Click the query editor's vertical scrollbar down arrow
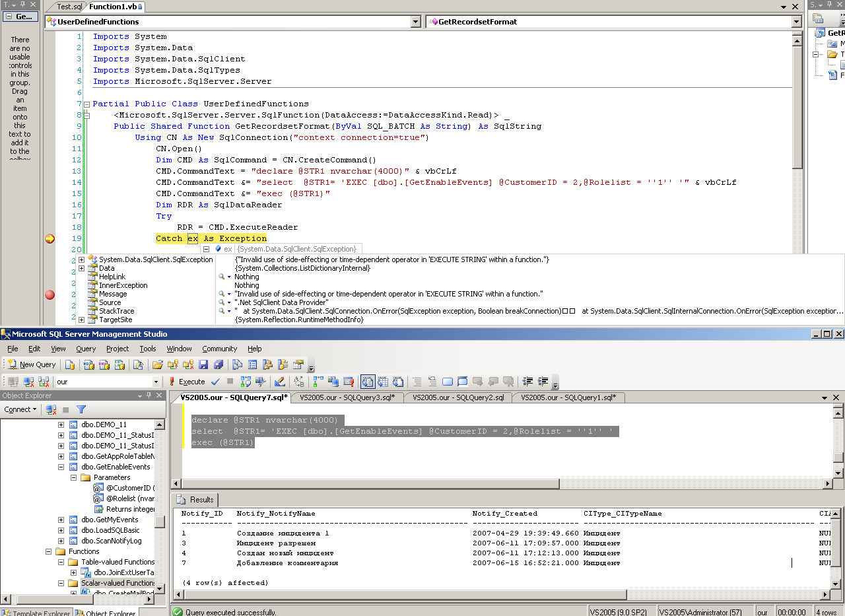This screenshot has height=616, width=845. tap(838, 473)
